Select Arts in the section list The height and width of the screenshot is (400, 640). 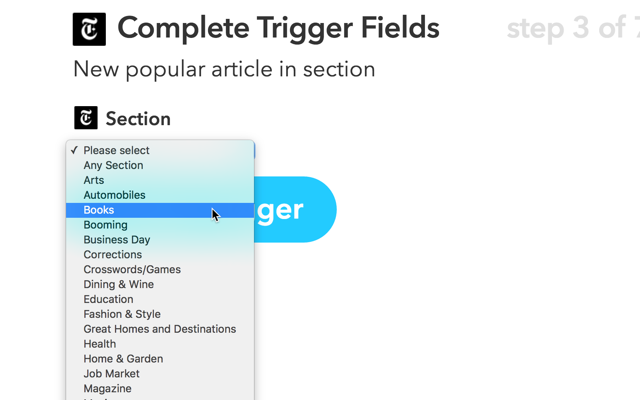[x=94, y=180]
